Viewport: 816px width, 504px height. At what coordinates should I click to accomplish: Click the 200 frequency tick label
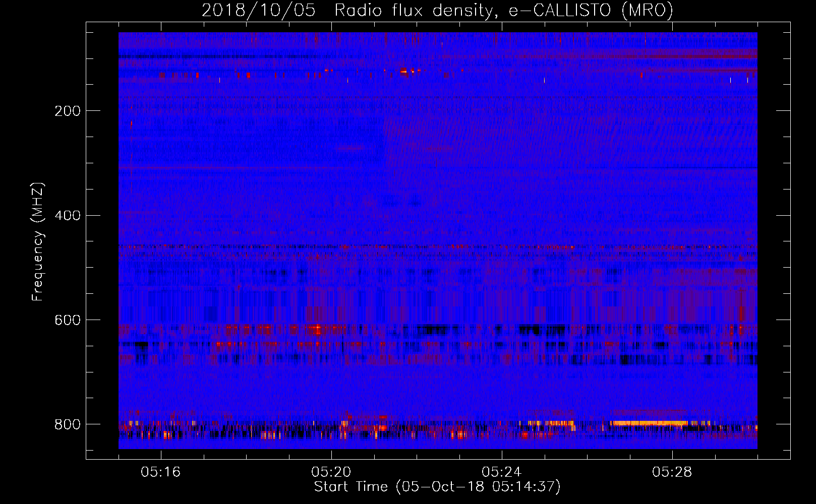click(x=68, y=111)
